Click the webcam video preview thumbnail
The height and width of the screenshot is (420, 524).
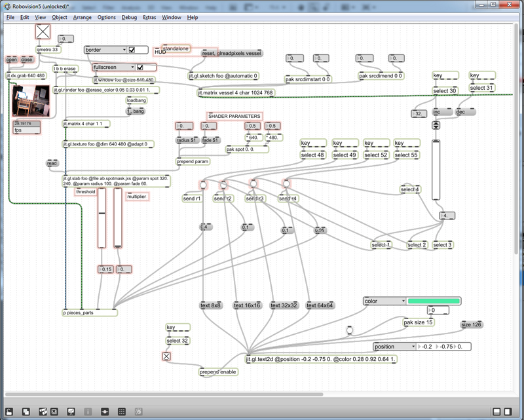[x=31, y=100]
